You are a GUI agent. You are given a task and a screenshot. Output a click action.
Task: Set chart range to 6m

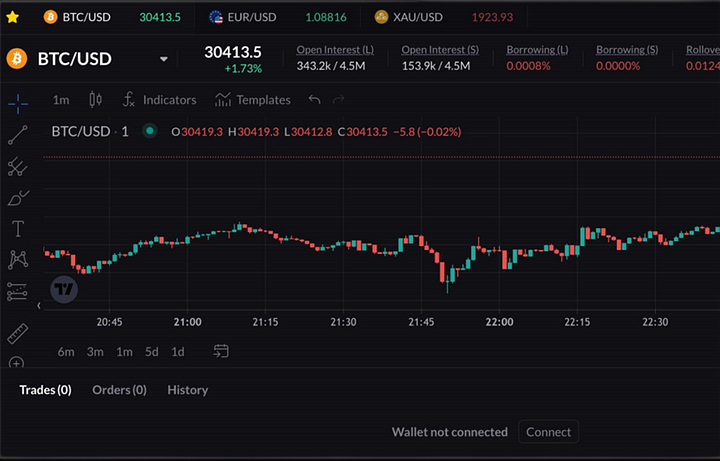tap(66, 352)
